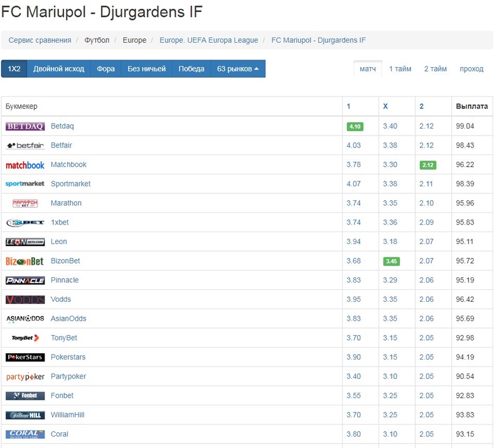Open the BizonBet bookmaker link
This screenshot has width=502, height=448.
pyautogui.click(x=65, y=260)
